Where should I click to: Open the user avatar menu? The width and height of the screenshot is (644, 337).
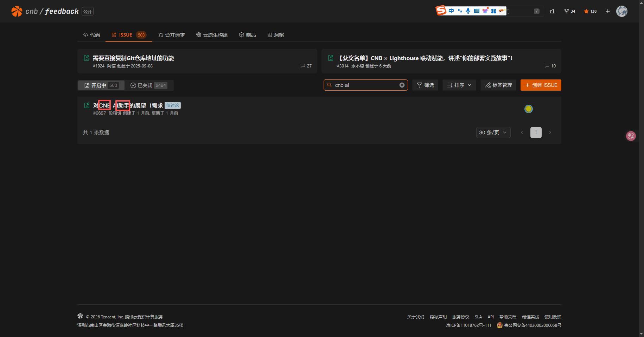pos(621,11)
